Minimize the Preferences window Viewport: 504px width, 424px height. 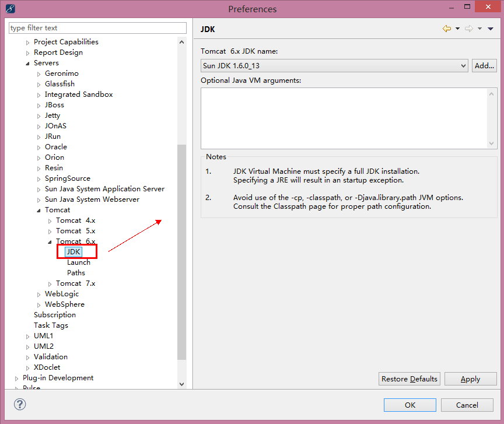point(452,8)
